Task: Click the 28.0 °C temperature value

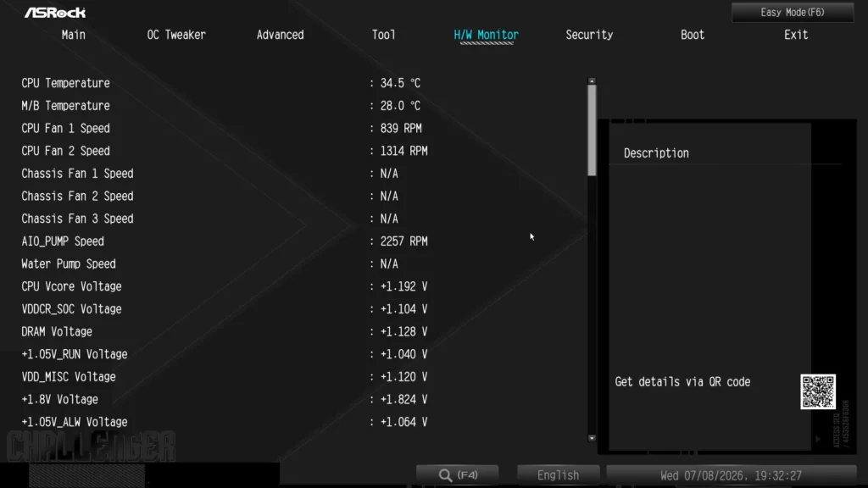Action: pyautogui.click(x=400, y=106)
